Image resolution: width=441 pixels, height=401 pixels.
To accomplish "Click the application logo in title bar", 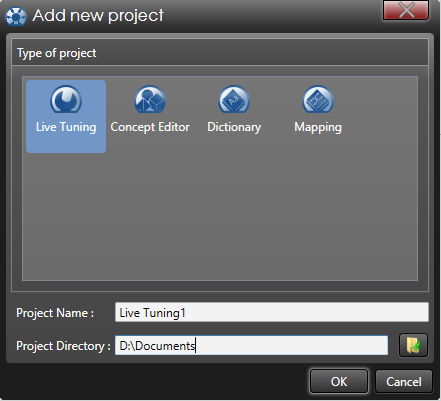I will [x=16, y=16].
